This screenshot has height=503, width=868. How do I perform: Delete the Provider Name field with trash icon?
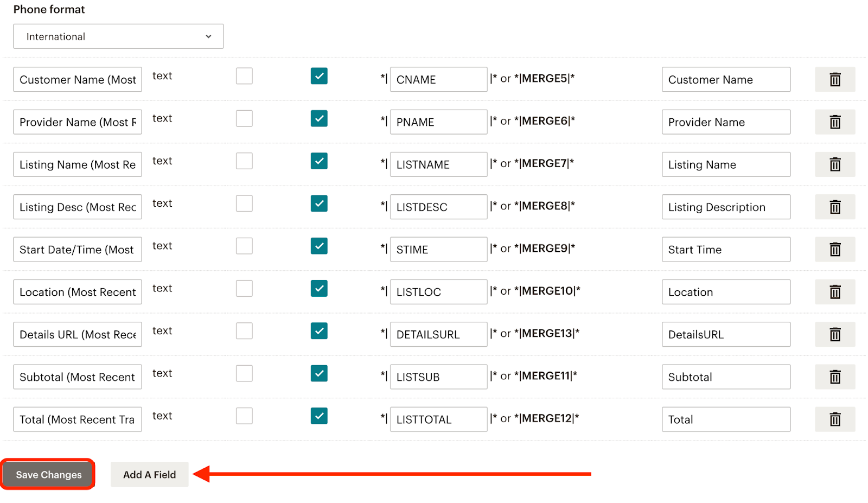835,122
